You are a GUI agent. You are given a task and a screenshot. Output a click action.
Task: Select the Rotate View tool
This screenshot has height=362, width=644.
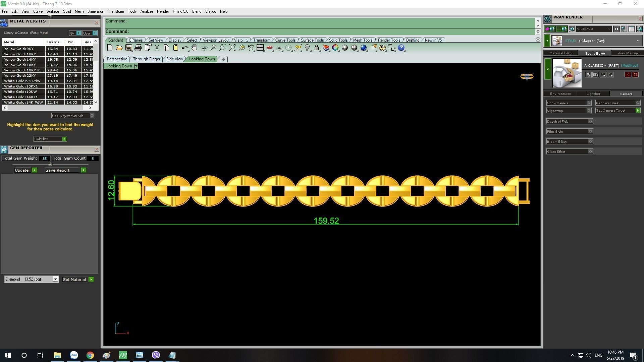pos(204,48)
